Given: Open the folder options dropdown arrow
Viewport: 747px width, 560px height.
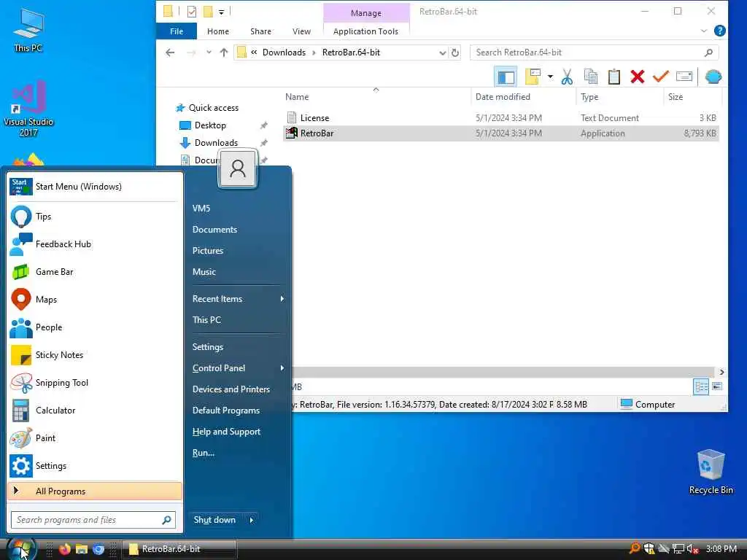Looking at the screenshot, I should pyautogui.click(x=550, y=77).
